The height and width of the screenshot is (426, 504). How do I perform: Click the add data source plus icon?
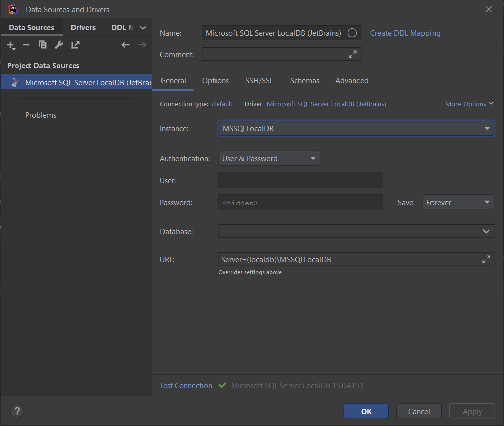(11, 45)
